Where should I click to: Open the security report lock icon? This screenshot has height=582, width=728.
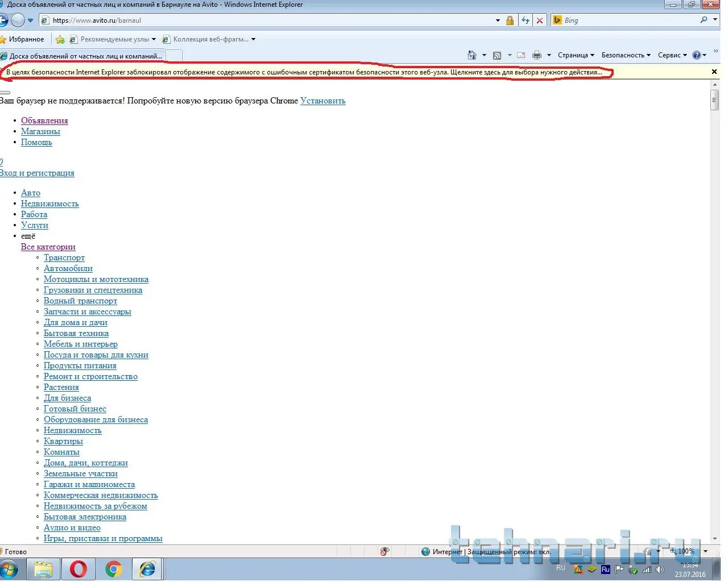coord(510,20)
